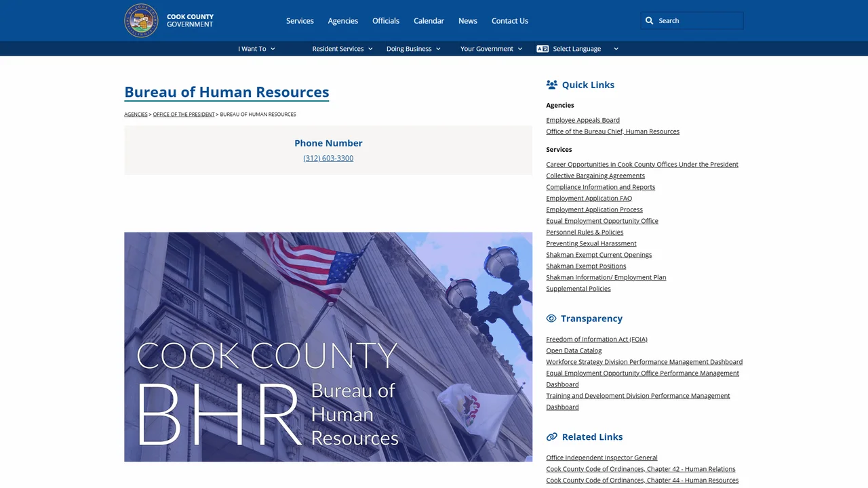Open the Services menu item
The width and height of the screenshot is (868, 488).
tap(300, 20)
